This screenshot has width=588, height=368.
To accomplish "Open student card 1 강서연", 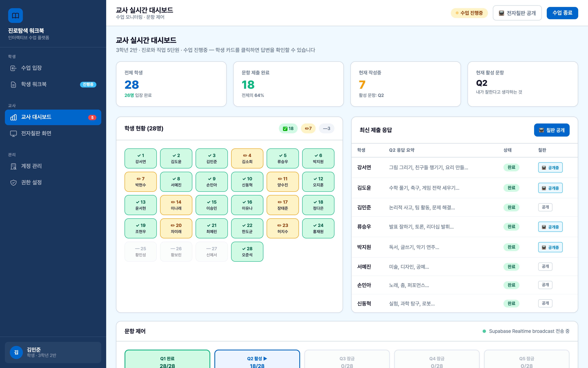I will point(141,158).
